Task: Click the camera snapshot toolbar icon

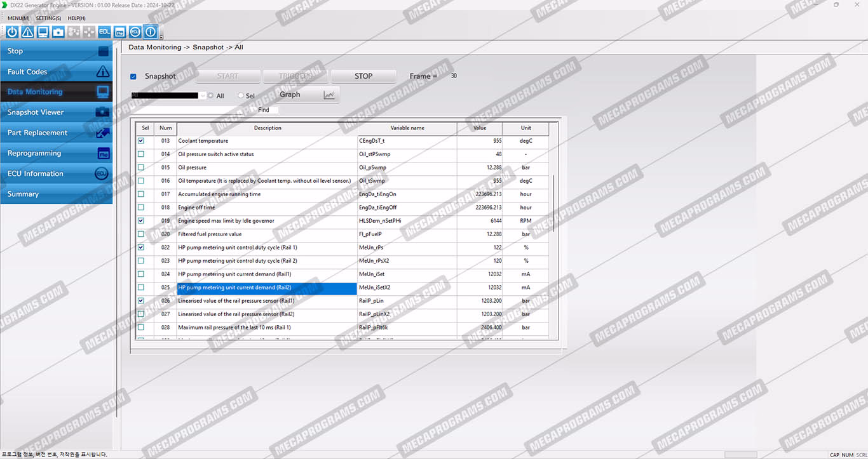Action: tap(58, 32)
